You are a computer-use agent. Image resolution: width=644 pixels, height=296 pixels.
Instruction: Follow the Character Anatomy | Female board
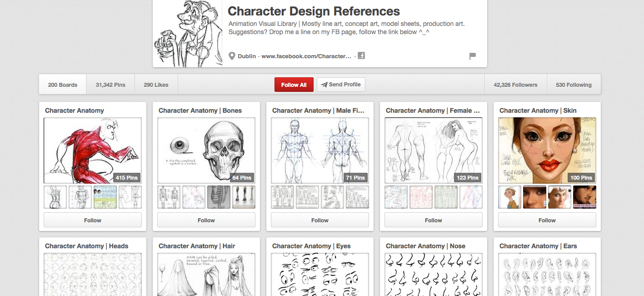click(434, 220)
